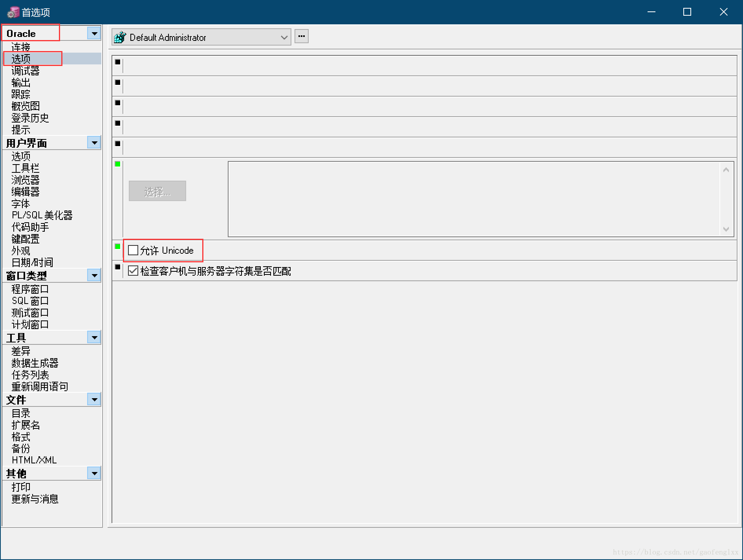Collapse the 窗口类型 section arrow
The width and height of the screenshot is (743, 560).
click(94, 275)
